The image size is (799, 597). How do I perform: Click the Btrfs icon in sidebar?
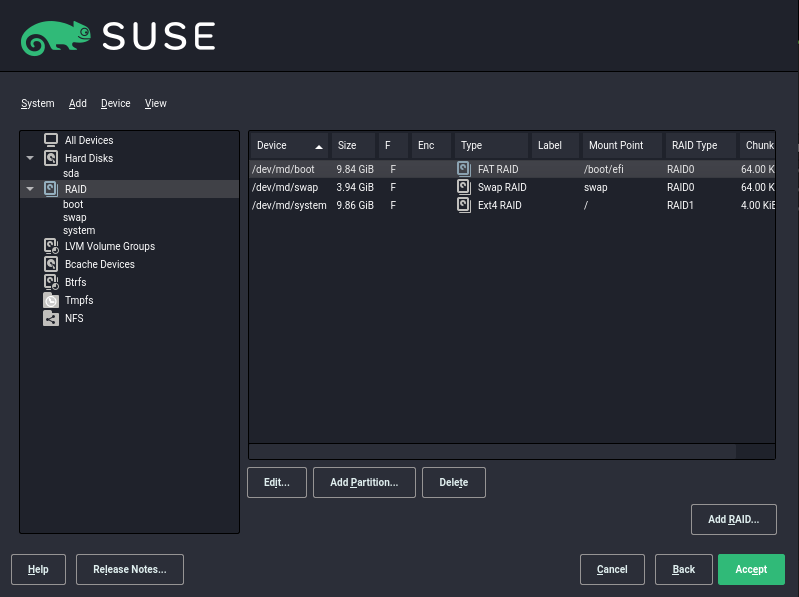(x=51, y=282)
